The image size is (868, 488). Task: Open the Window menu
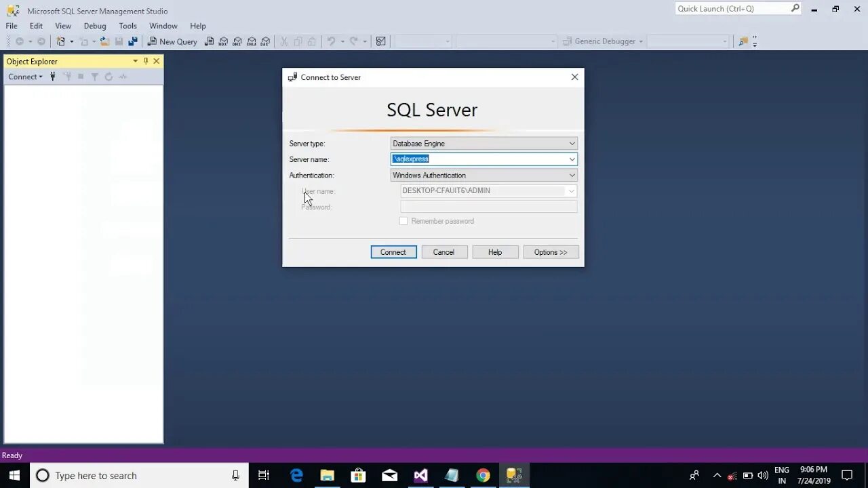click(x=163, y=26)
